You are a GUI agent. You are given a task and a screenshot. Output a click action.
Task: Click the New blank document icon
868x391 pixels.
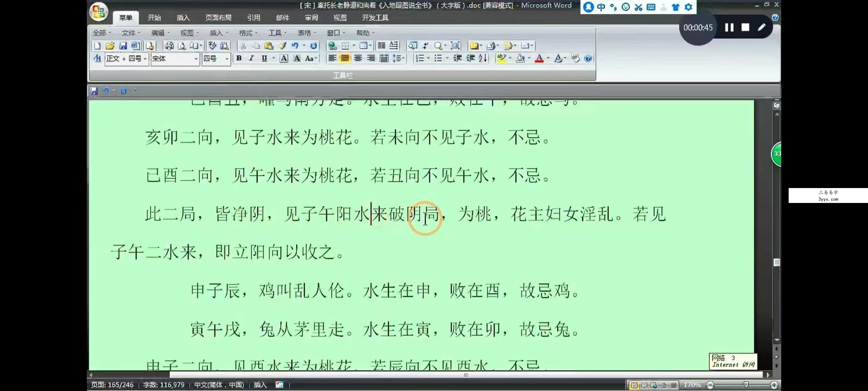pyautogui.click(x=97, y=46)
